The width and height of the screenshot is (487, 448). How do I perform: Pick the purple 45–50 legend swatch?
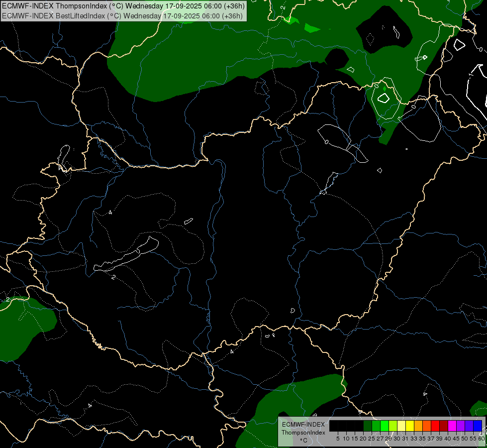tap(461, 426)
